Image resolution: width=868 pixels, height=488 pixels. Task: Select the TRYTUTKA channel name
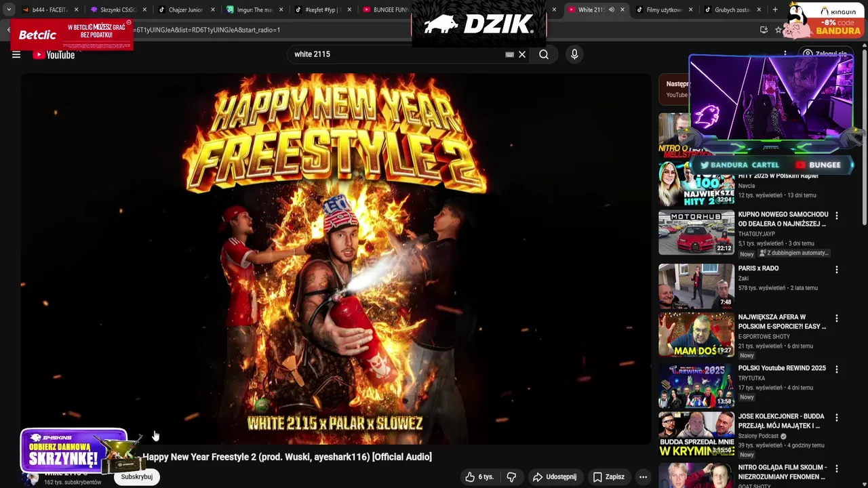751,378
